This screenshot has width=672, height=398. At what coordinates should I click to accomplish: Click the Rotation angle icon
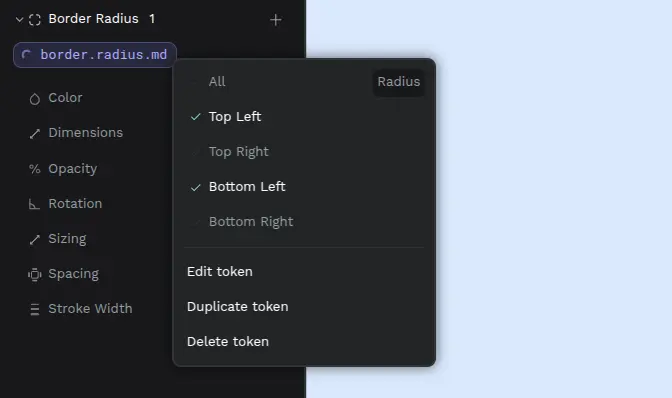click(x=34, y=204)
